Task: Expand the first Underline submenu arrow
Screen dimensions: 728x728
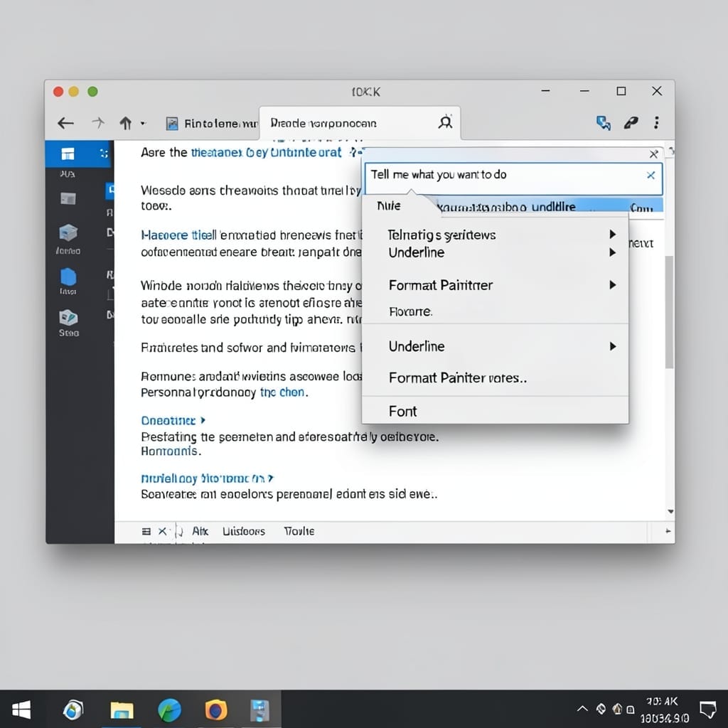Action: click(x=612, y=252)
